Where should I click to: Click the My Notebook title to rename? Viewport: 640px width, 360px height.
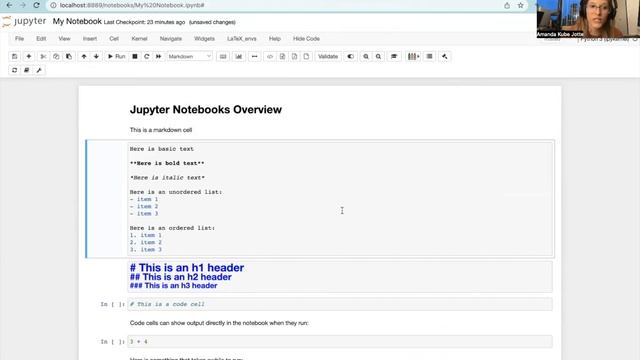point(77,21)
